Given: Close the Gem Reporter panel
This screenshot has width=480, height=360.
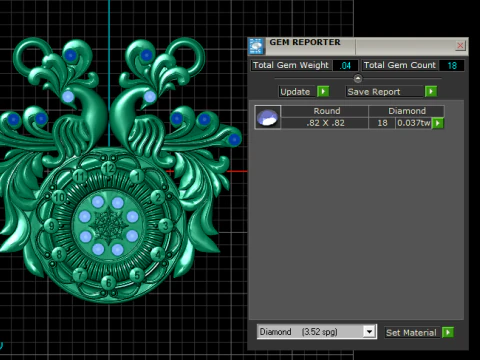Looking at the screenshot, I should click(460, 45).
